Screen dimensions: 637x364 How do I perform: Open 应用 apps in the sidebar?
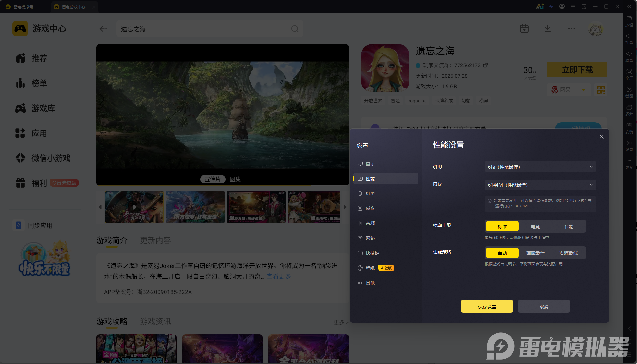[x=31, y=133]
